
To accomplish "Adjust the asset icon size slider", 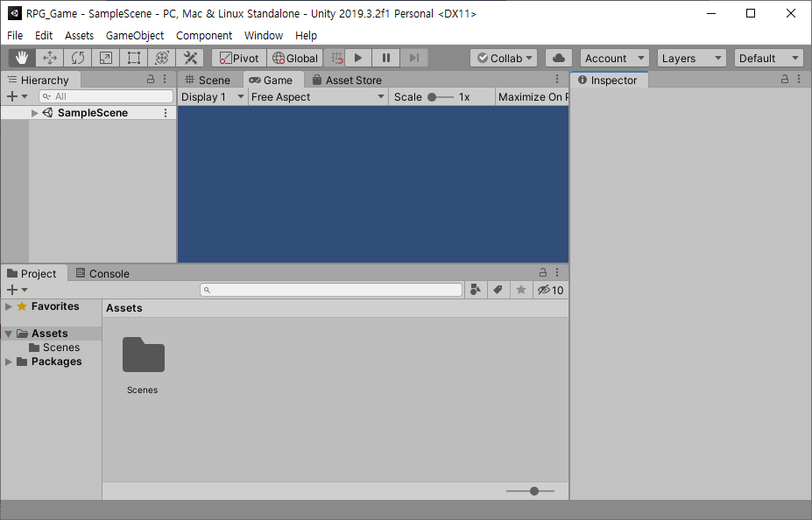I will [x=530, y=491].
